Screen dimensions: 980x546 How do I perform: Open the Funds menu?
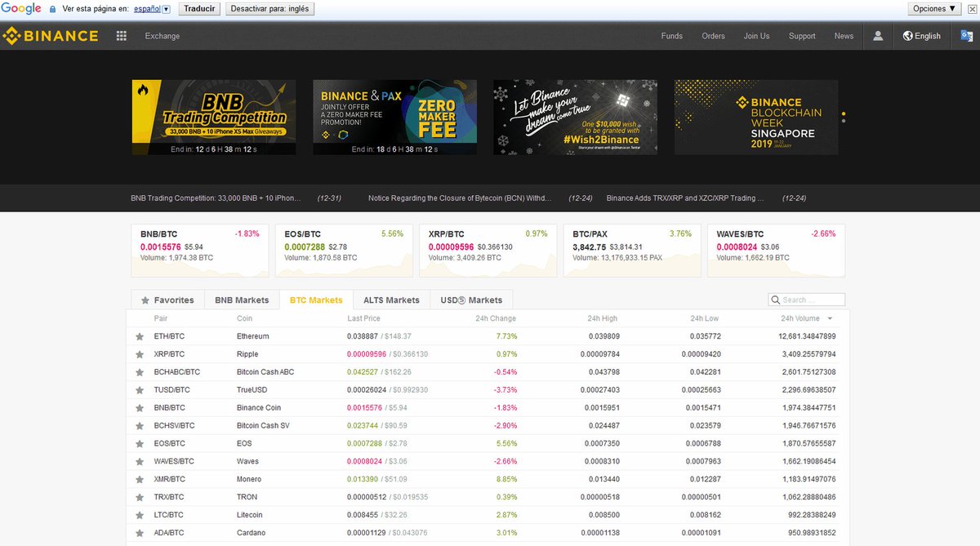[672, 36]
